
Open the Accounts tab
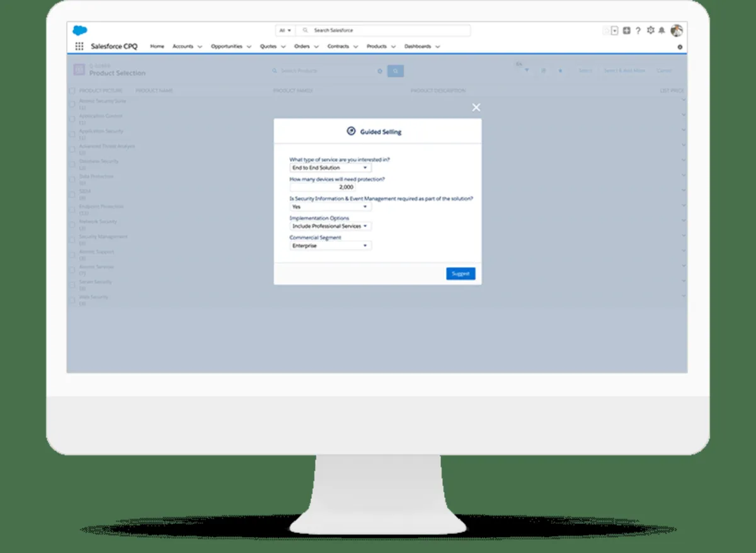183,47
